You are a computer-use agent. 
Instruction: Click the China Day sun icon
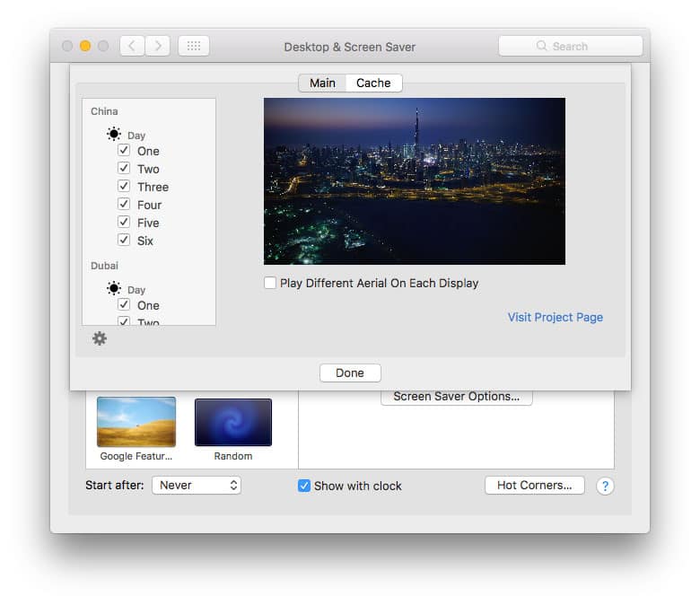click(x=114, y=135)
